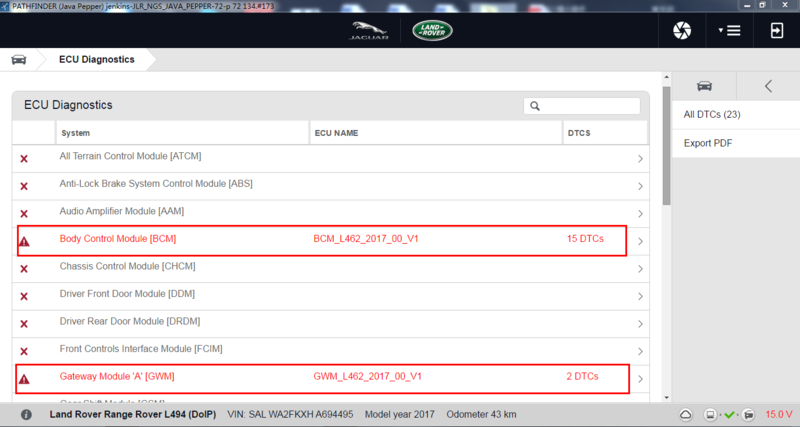Click the 15 DTCs count
This screenshot has width=800, height=427.
pos(585,239)
